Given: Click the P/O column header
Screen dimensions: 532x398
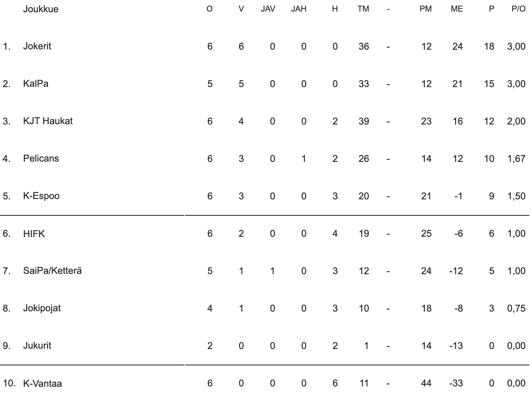Looking at the screenshot, I should [518, 9].
